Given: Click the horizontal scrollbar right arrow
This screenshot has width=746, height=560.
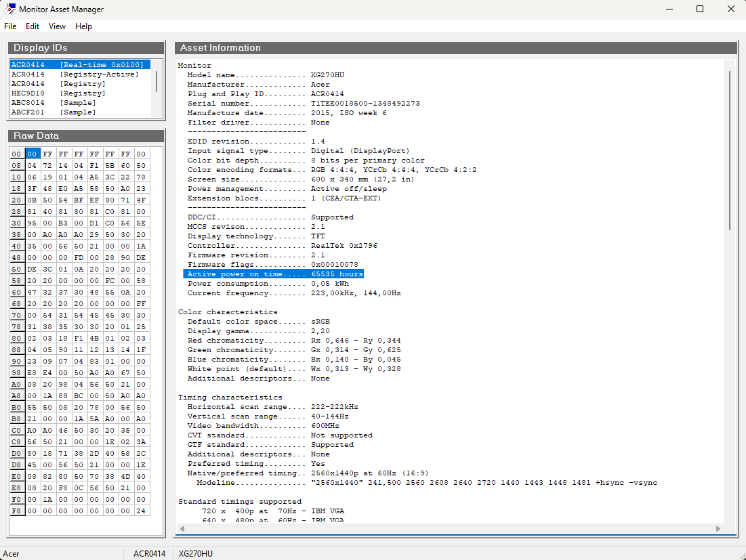Looking at the screenshot, I should click(718, 529).
